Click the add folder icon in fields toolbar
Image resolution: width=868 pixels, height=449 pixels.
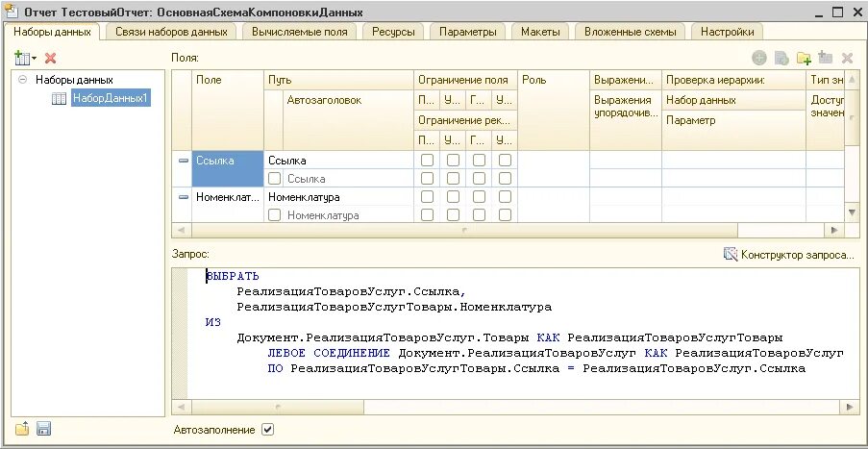(804, 58)
